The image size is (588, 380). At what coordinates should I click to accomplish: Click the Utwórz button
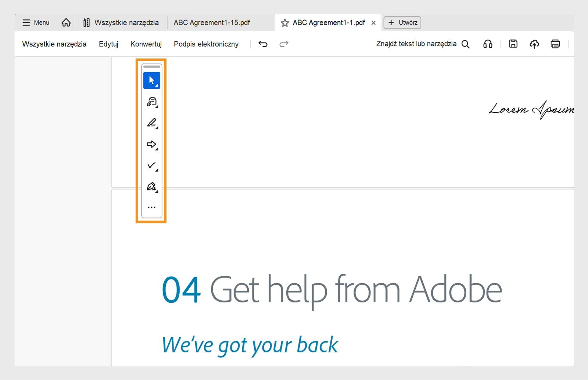pos(402,23)
